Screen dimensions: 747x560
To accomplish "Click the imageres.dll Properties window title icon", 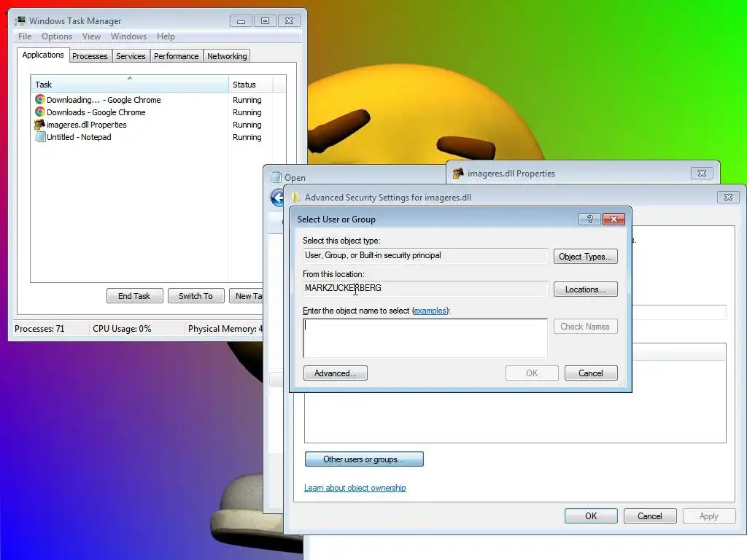I will click(x=458, y=174).
